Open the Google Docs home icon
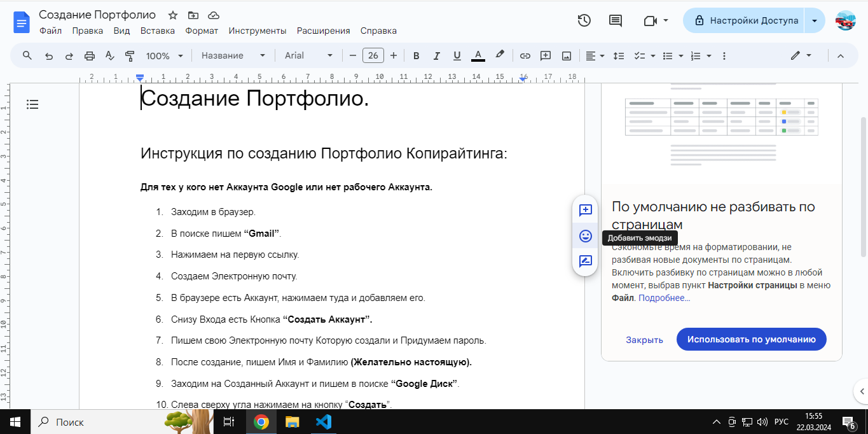The height and width of the screenshot is (434, 868). coord(22,22)
